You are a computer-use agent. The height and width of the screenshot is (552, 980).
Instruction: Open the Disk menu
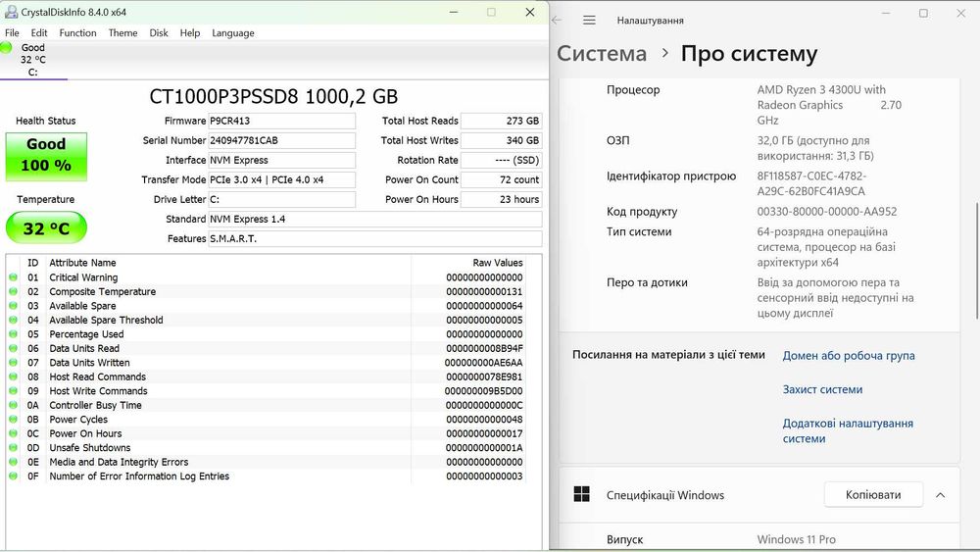159,32
